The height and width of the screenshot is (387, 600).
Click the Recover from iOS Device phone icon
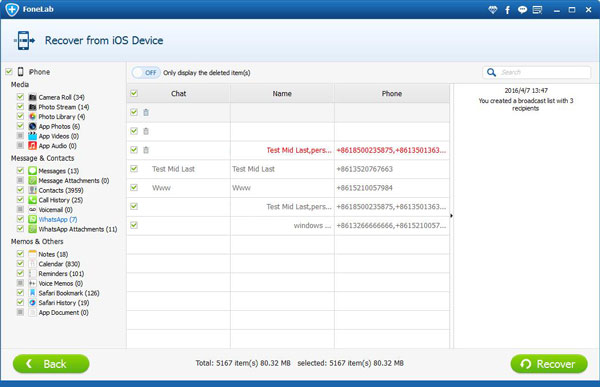[x=24, y=40]
